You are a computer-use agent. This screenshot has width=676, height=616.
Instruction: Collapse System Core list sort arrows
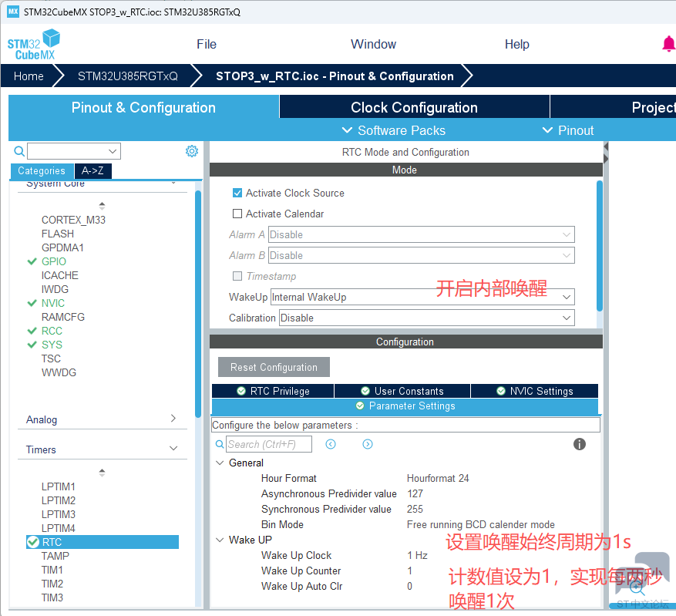point(102,206)
